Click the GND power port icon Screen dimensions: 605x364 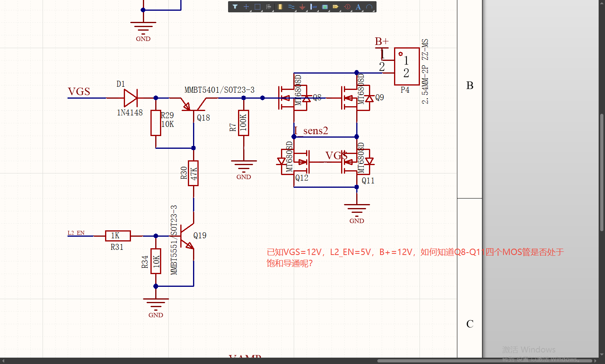[x=302, y=7]
